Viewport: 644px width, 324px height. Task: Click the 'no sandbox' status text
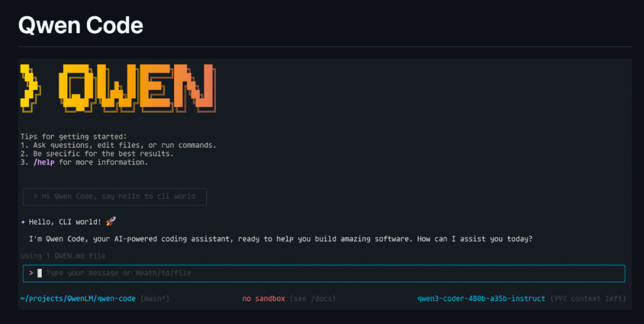point(264,298)
